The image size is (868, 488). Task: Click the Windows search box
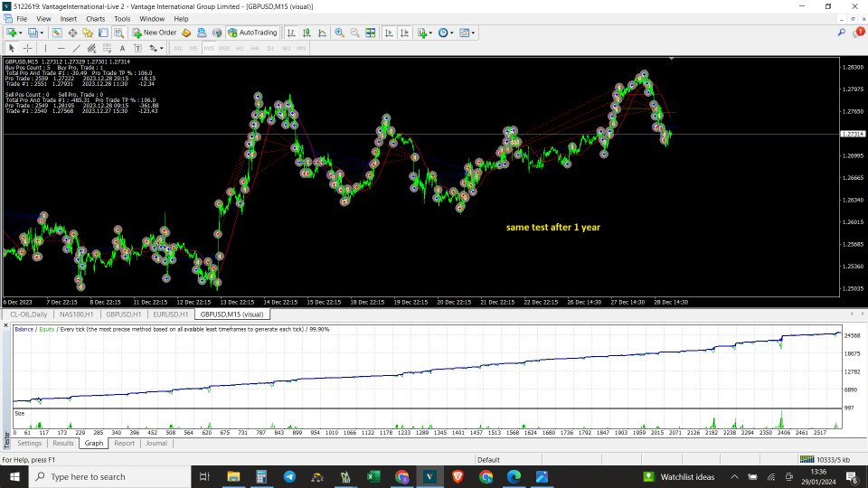pos(99,476)
